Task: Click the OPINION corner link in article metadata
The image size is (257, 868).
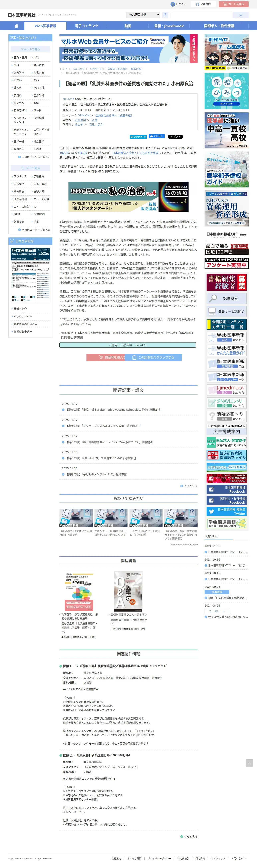Action: 83,115
